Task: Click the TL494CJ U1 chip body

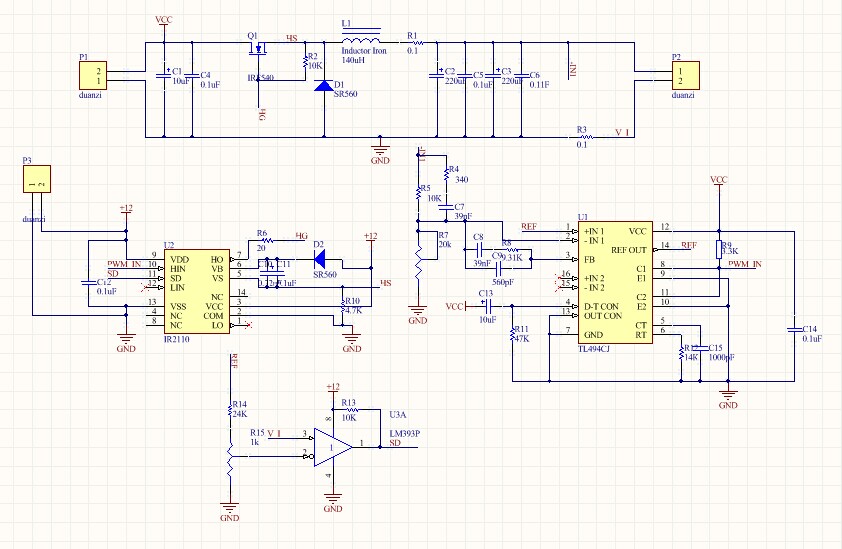Action: (615, 282)
